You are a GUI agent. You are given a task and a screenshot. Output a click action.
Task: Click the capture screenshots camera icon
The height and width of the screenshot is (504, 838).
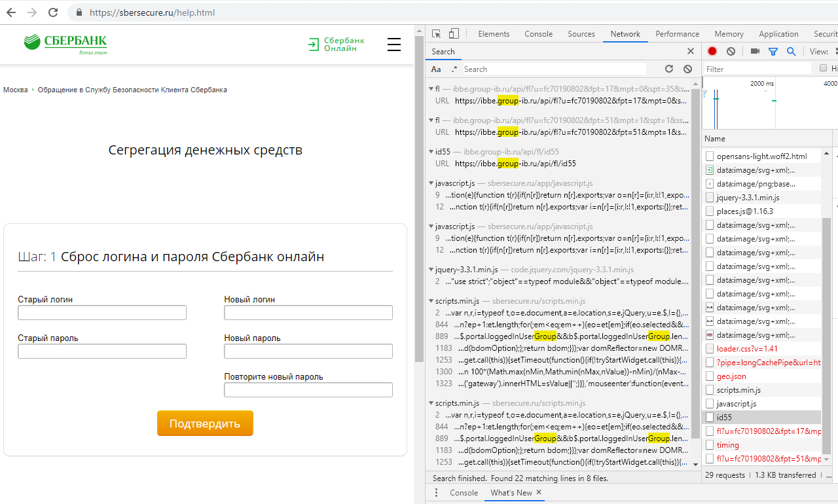click(755, 51)
